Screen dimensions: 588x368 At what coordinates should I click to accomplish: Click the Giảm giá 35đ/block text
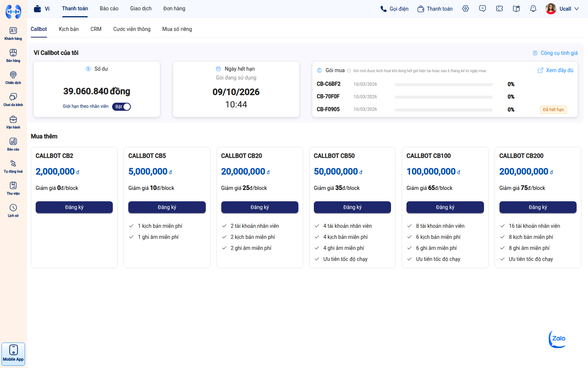(337, 188)
